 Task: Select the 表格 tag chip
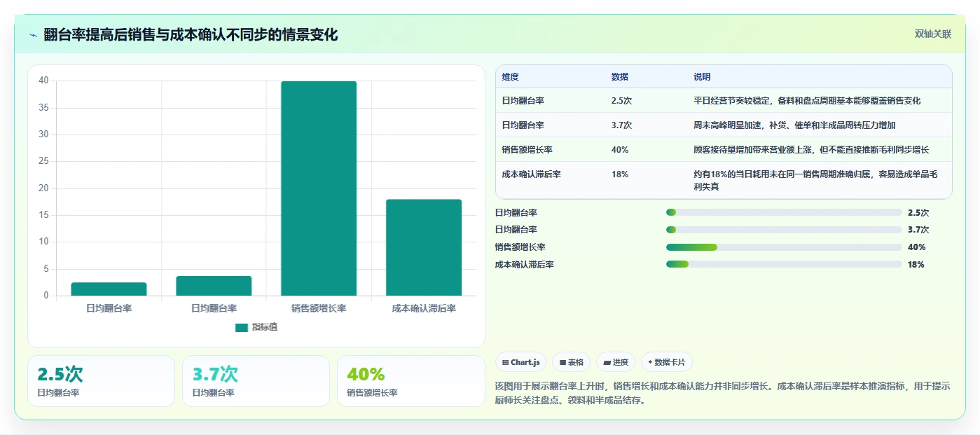pos(572,362)
